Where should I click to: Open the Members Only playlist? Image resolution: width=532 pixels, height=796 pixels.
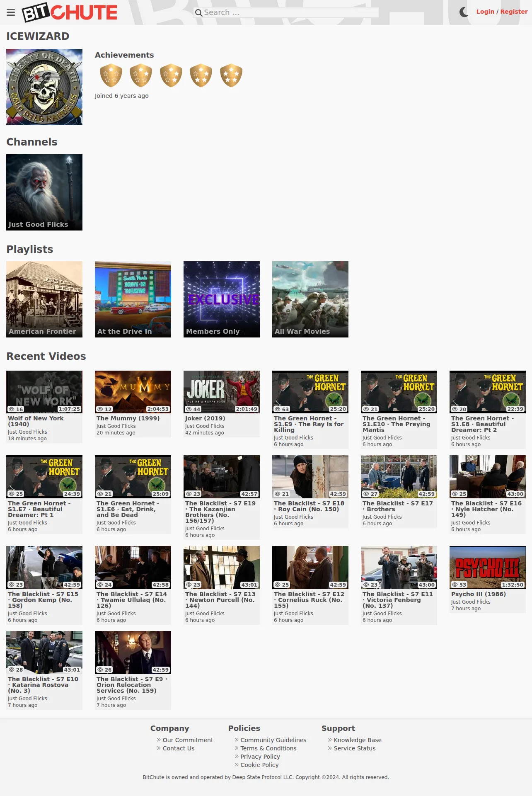(x=222, y=299)
